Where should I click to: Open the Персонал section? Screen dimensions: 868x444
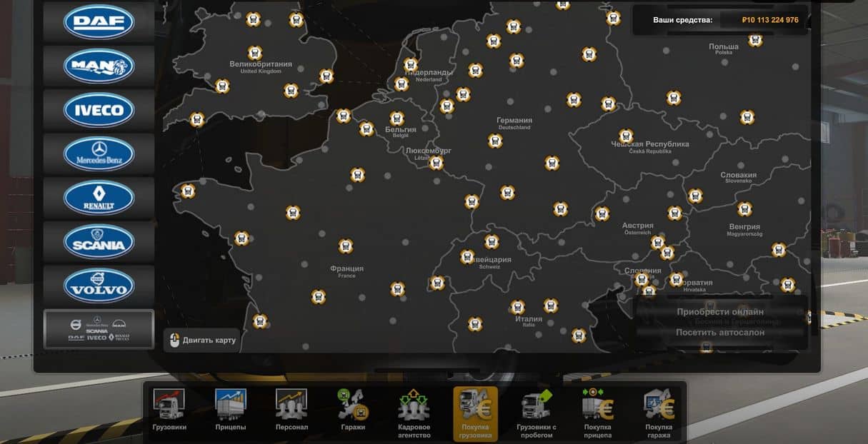coord(291,411)
